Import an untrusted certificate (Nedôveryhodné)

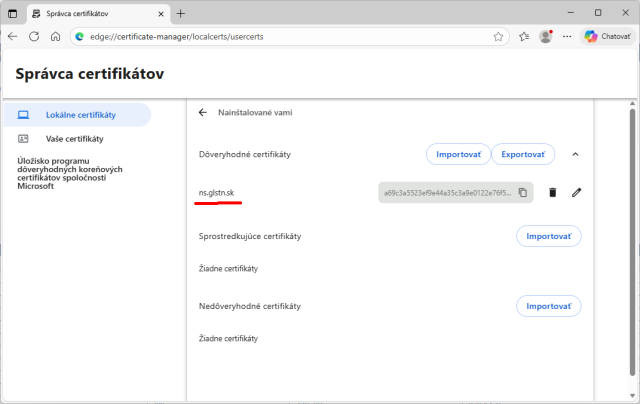pos(548,306)
